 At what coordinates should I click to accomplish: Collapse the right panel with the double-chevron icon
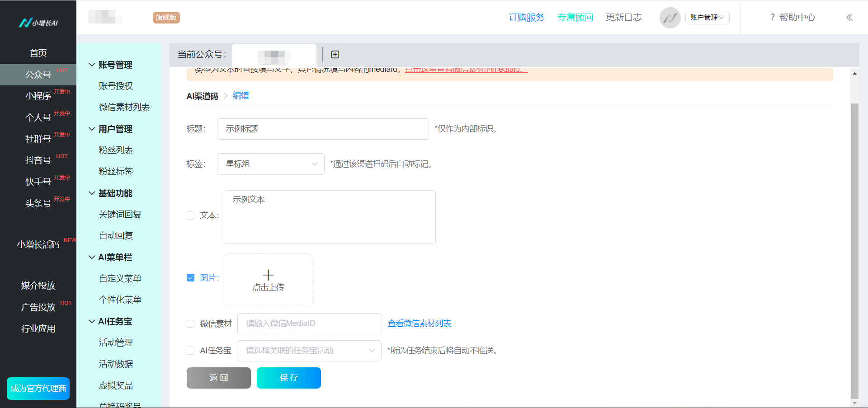tap(849, 18)
